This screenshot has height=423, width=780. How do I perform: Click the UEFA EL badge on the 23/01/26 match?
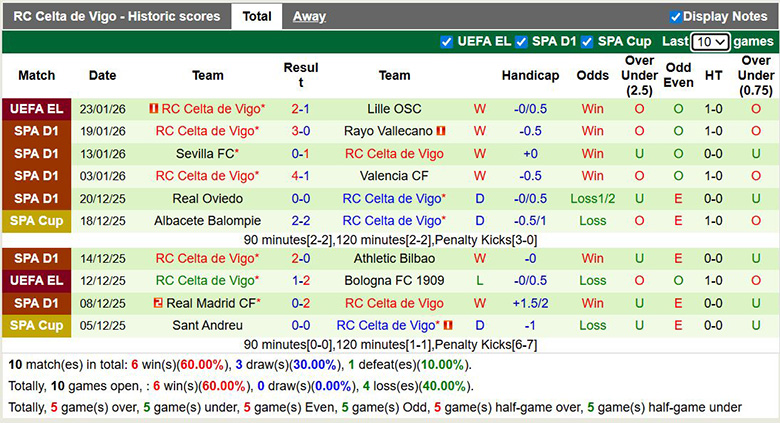tap(37, 109)
